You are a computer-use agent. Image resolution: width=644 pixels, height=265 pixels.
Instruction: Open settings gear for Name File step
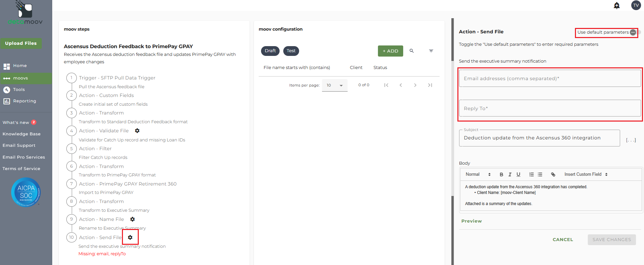click(132, 219)
